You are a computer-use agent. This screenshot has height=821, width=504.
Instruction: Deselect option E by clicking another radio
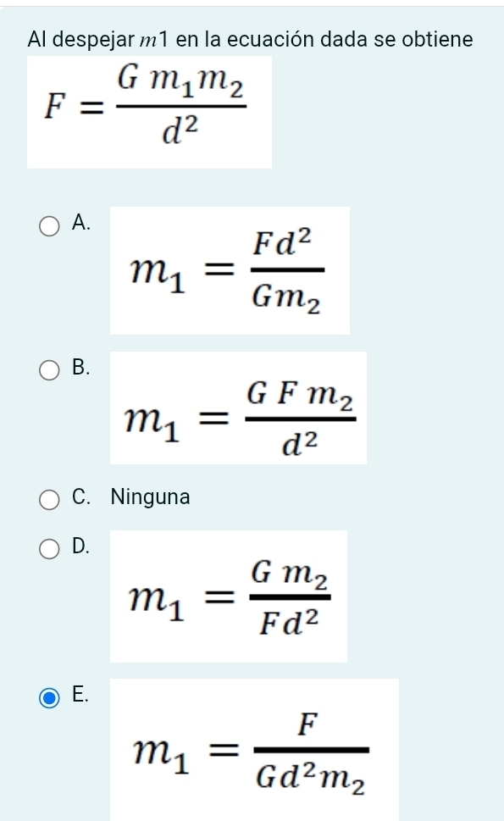(x=48, y=224)
